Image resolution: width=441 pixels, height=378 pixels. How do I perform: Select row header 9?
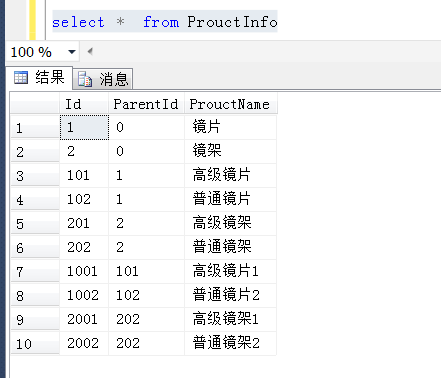tap(35, 320)
